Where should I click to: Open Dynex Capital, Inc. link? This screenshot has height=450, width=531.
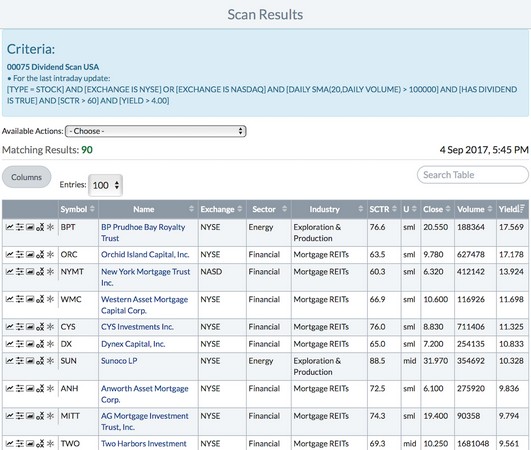[x=133, y=344]
